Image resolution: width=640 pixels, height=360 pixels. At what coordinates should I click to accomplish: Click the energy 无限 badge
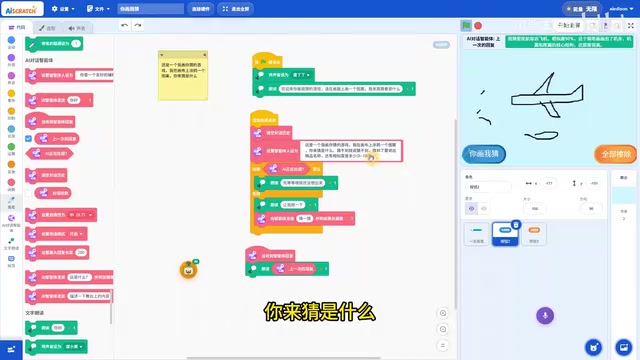tap(582, 9)
